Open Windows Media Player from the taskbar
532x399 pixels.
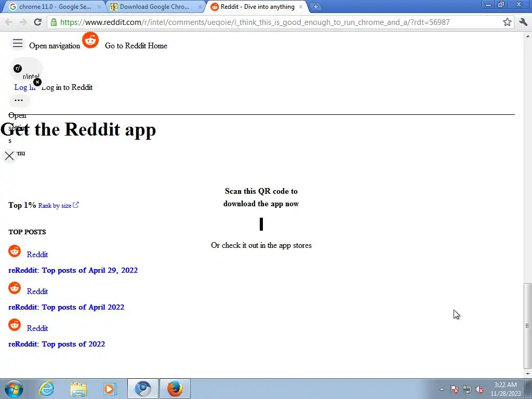110,389
